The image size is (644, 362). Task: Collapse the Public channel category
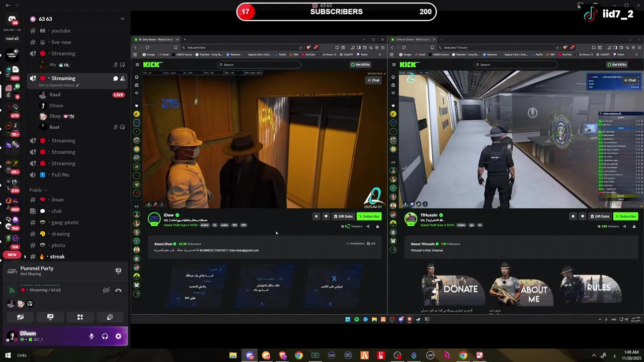click(38, 190)
